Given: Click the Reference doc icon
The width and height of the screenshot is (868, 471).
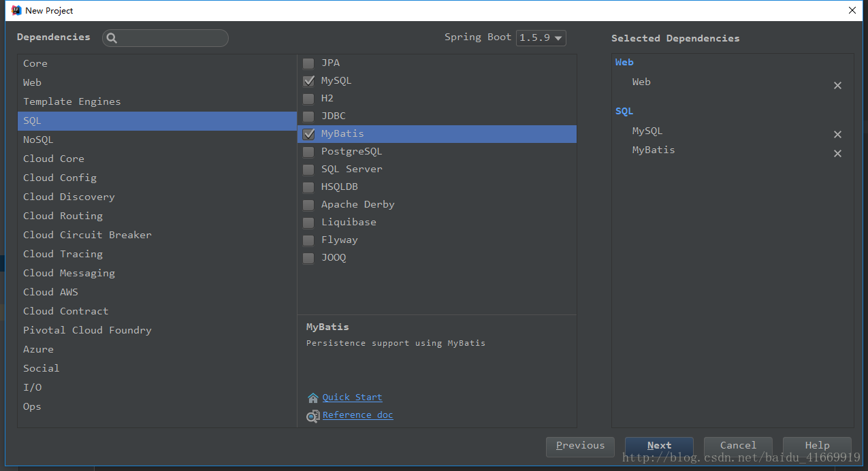Looking at the screenshot, I should click(x=313, y=416).
